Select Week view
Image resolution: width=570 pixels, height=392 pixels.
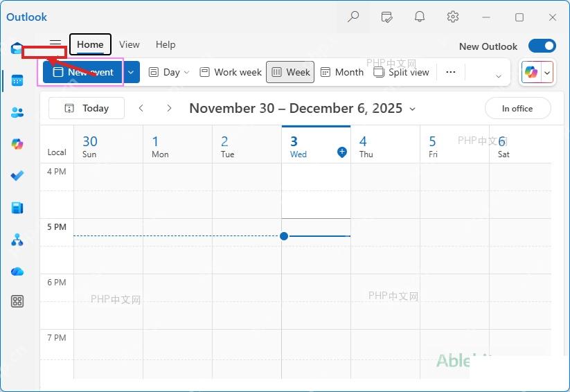pyautogui.click(x=290, y=72)
